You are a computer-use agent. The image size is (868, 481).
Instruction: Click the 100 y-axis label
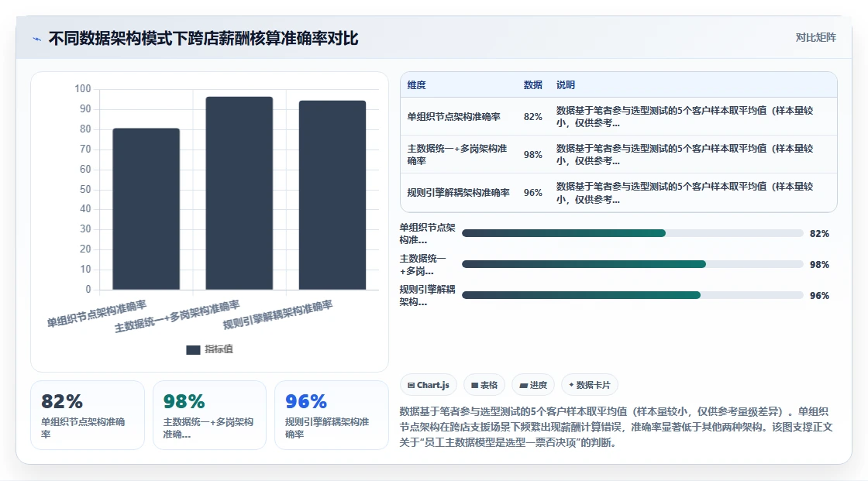(82, 88)
